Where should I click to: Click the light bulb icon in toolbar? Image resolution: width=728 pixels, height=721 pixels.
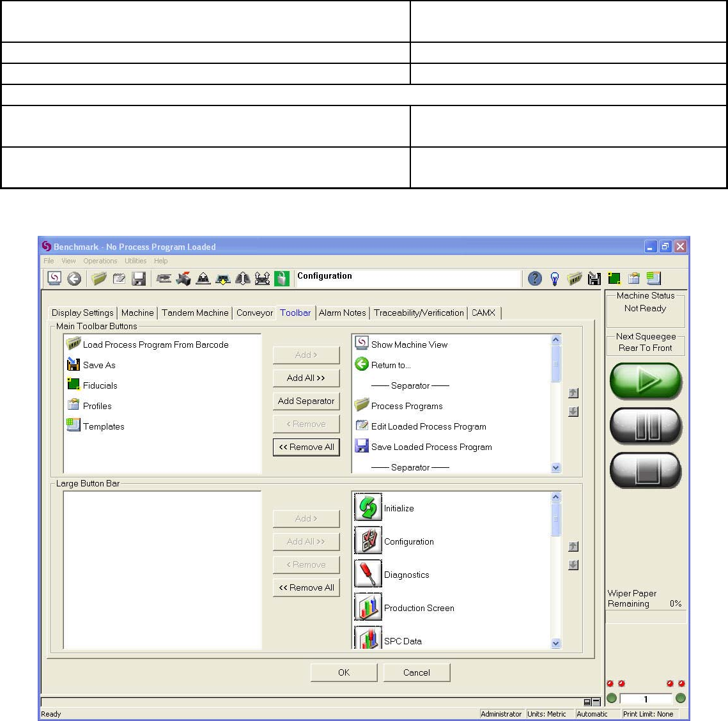click(x=555, y=279)
